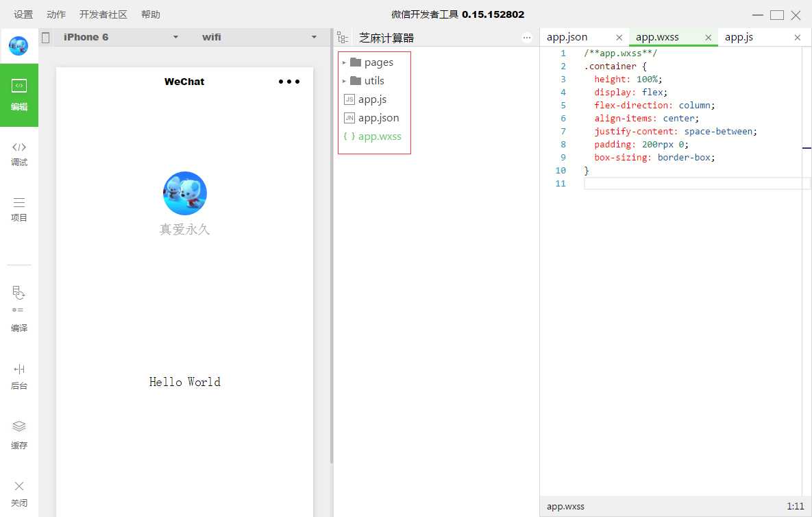Expand the pages folder arrow
The height and width of the screenshot is (517, 812).
point(344,62)
